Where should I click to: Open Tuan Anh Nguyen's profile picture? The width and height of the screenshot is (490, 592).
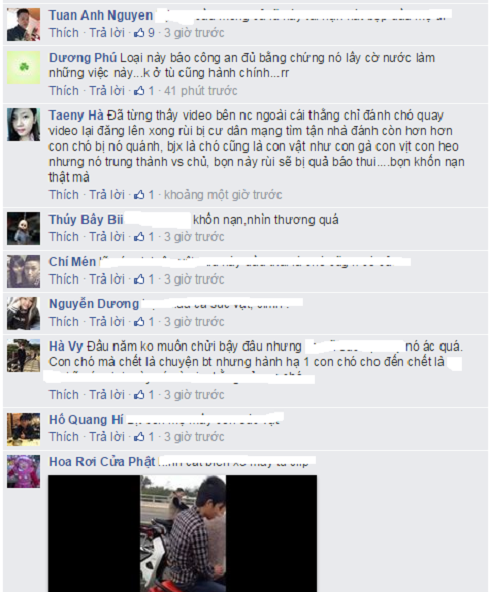click(23, 25)
